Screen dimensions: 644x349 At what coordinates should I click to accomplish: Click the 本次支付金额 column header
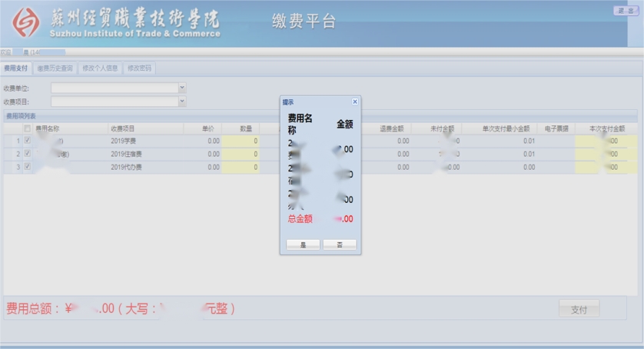pos(606,128)
